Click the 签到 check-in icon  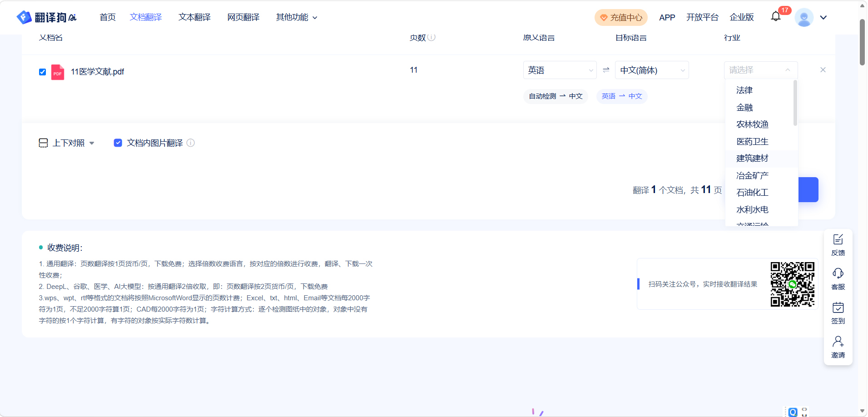838,308
